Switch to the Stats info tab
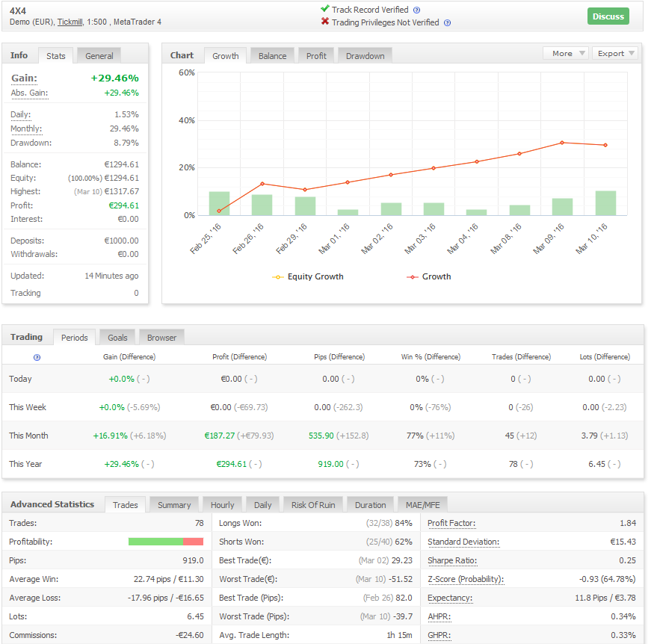Image resolution: width=657 pixels, height=644 pixels. click(56, 56)
